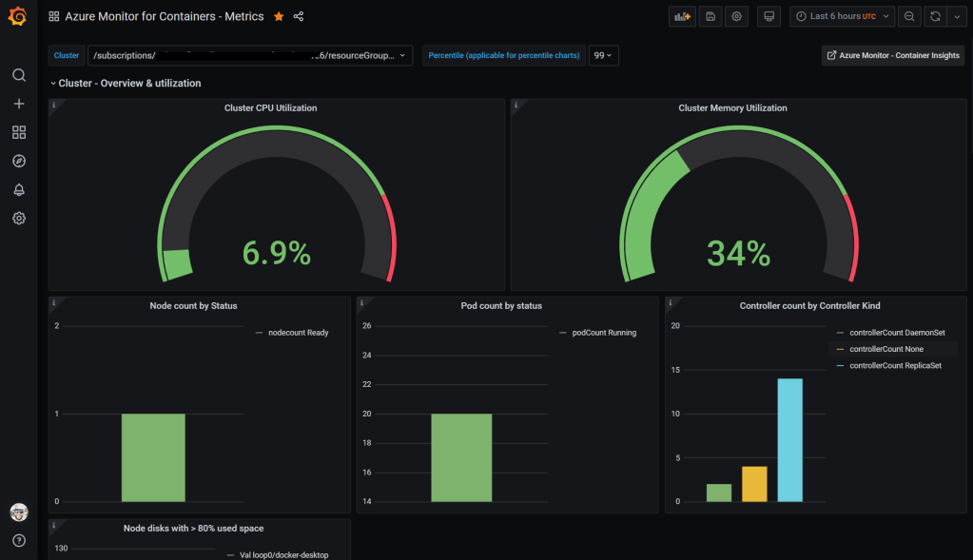This screenshot has width=973, height=560.
Task: Click the Create plus icon in sidebar
Action: coord(19,104)
